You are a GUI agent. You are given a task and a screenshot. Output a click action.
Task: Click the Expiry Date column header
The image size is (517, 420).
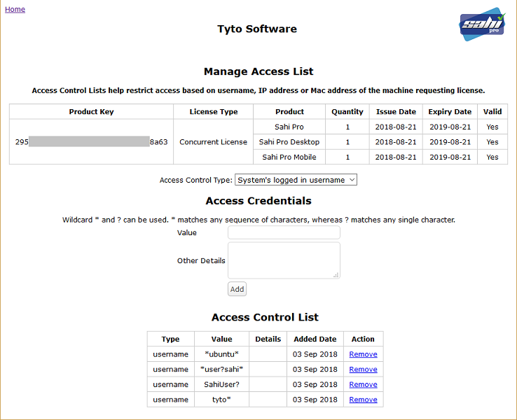(449, 112)
